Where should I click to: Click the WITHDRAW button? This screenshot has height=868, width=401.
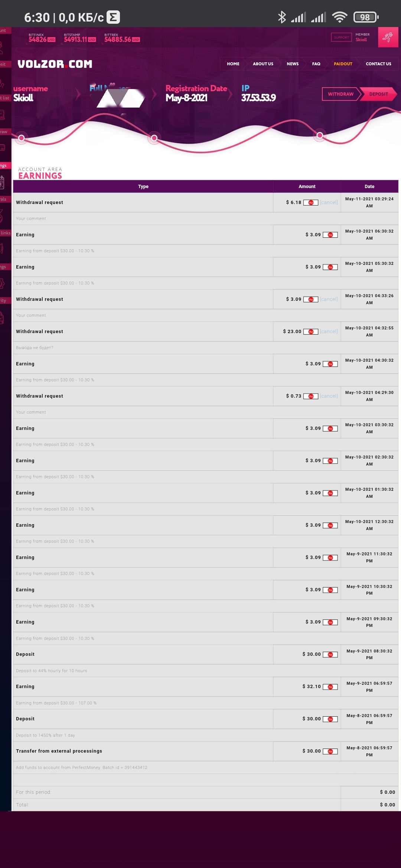click(x=340, y=94)
